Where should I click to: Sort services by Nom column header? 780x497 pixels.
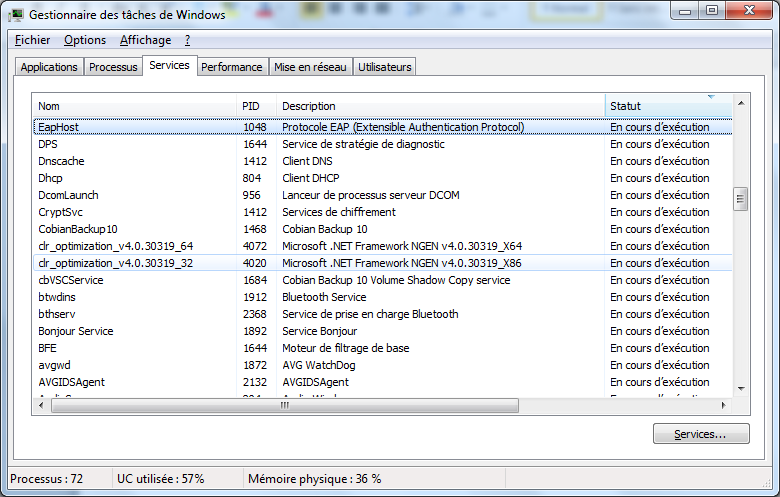[x=135, y=106]
